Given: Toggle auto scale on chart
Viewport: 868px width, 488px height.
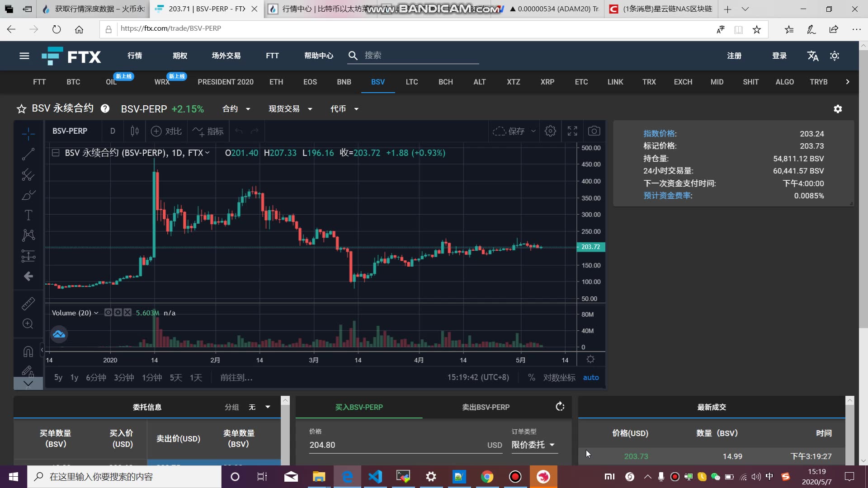Looking at the screenshot, I should [591, 377].
